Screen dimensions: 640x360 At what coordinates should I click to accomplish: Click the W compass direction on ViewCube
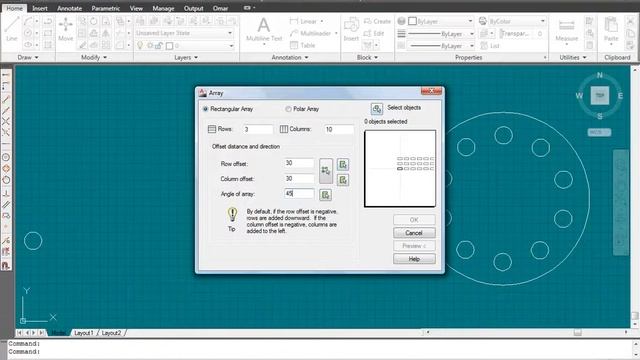tap(579, 96)
